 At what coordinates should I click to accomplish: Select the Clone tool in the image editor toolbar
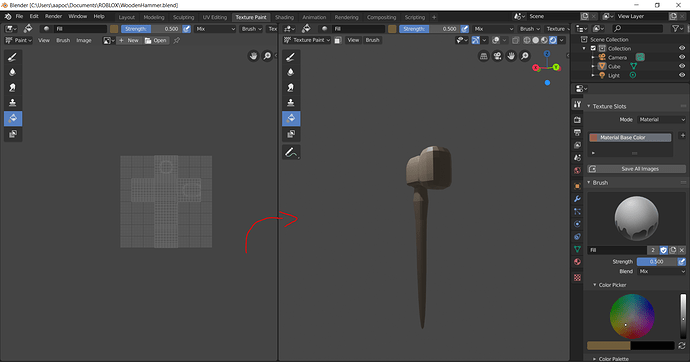(x=13, y=103)
